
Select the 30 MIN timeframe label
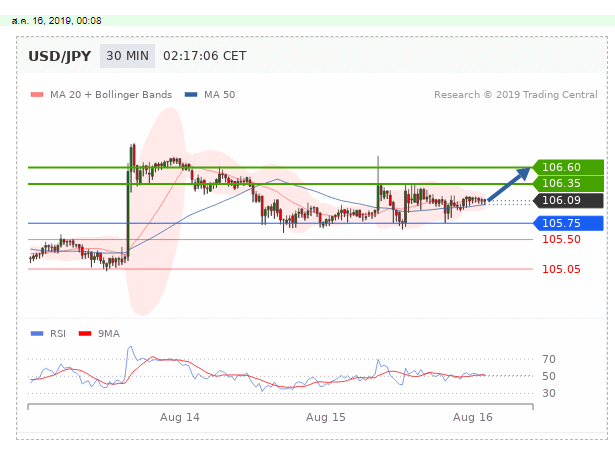(127, 56)
